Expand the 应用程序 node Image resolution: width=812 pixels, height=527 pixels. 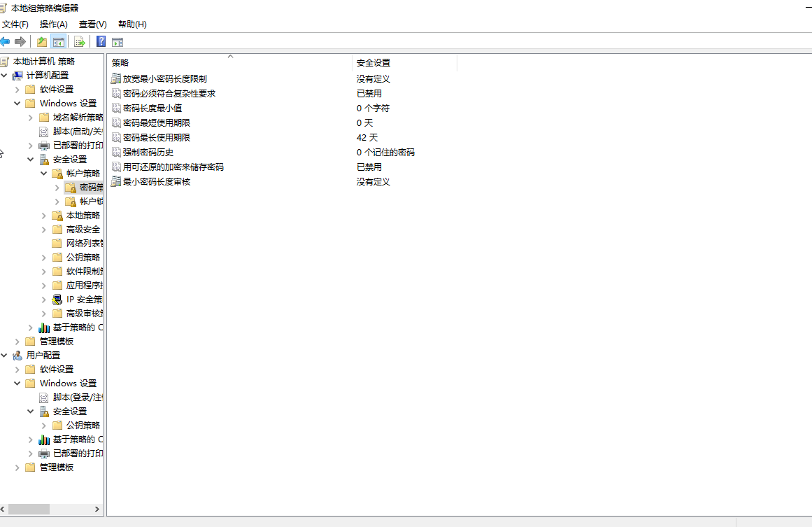(44, 286)
